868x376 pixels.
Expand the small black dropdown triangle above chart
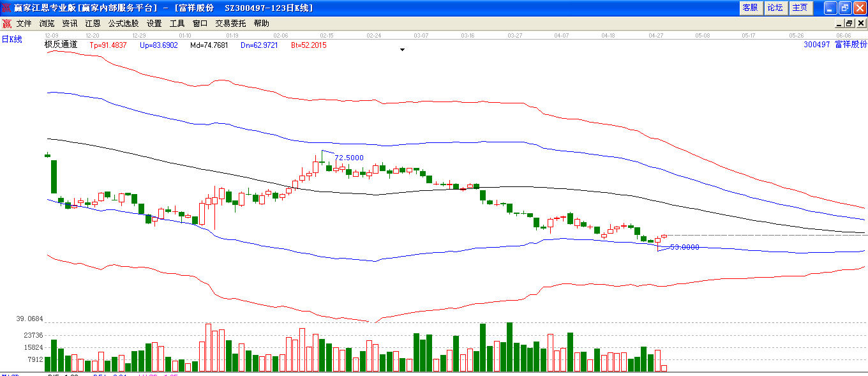click(x=402, y=49)
